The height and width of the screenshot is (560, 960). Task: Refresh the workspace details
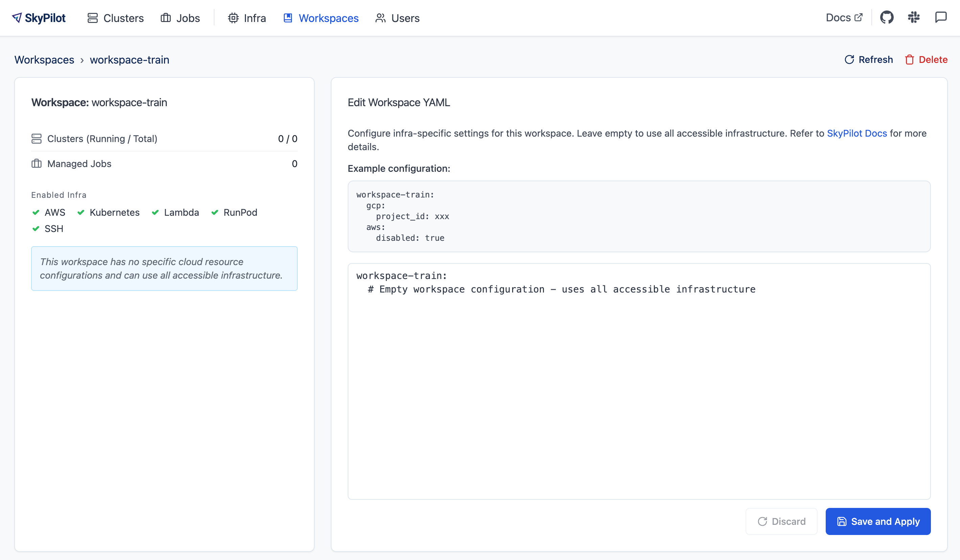point(869,60)
